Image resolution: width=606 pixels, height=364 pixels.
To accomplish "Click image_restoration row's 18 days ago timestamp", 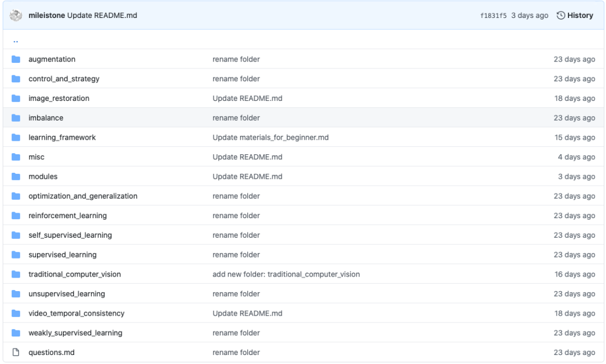I will [x=575, y=98].
